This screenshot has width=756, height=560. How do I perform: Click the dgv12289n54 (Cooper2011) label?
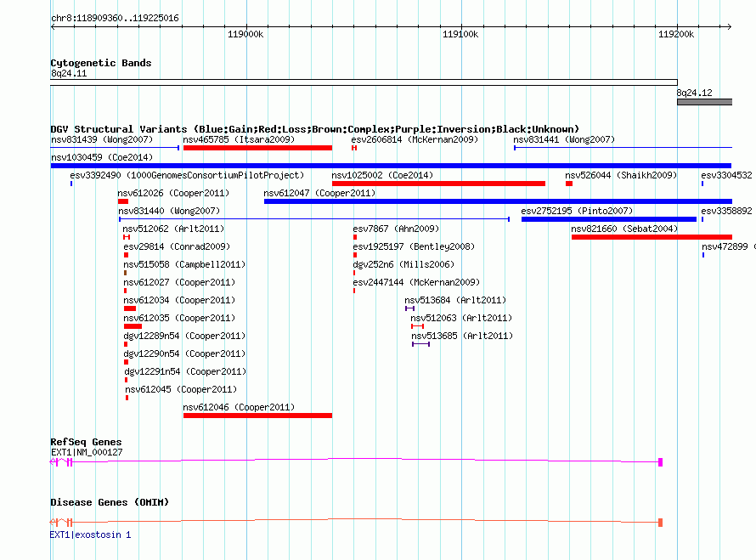click(184, 336)
